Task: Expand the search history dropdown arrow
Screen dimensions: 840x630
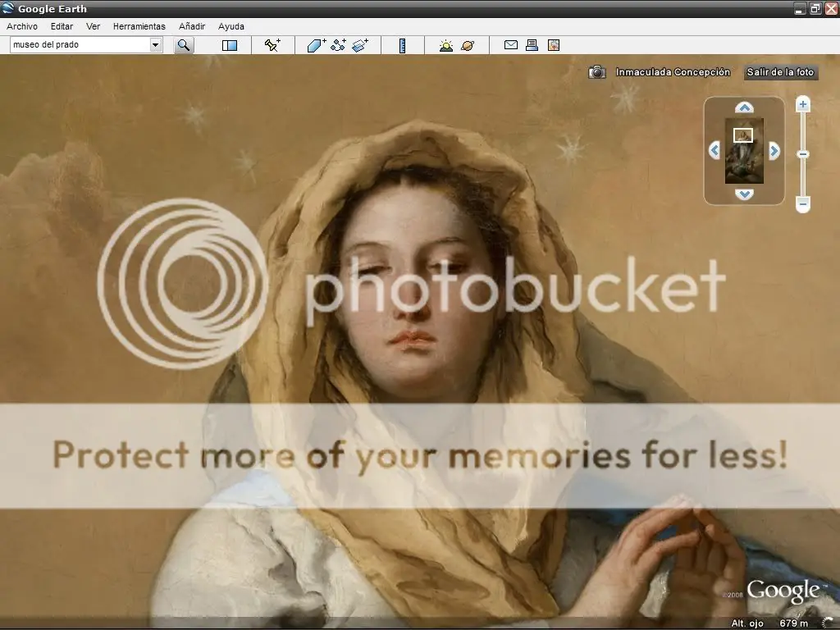Action: 155,45
